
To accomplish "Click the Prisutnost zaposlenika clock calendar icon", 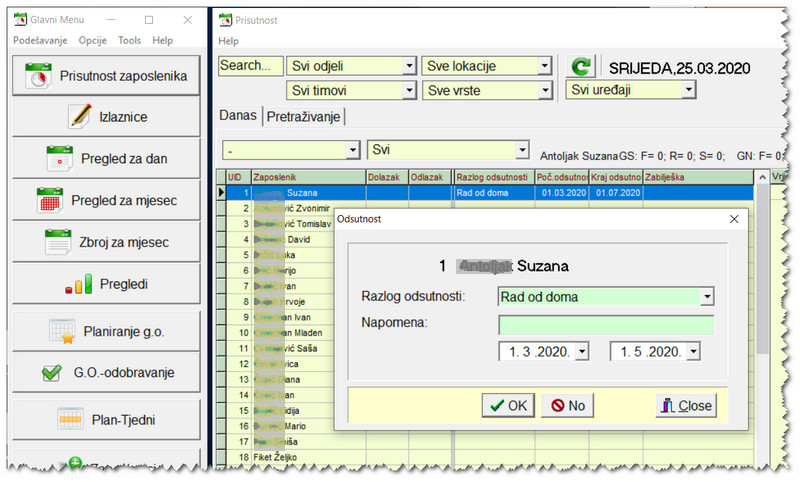I will 38,76.
